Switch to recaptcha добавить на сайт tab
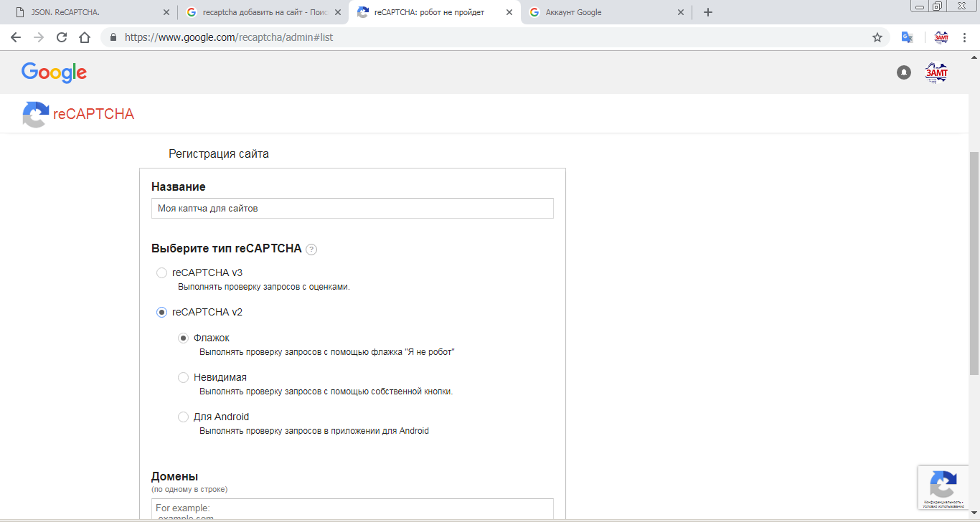This screenshot has width=980, height=522. [x=263, y=12]
